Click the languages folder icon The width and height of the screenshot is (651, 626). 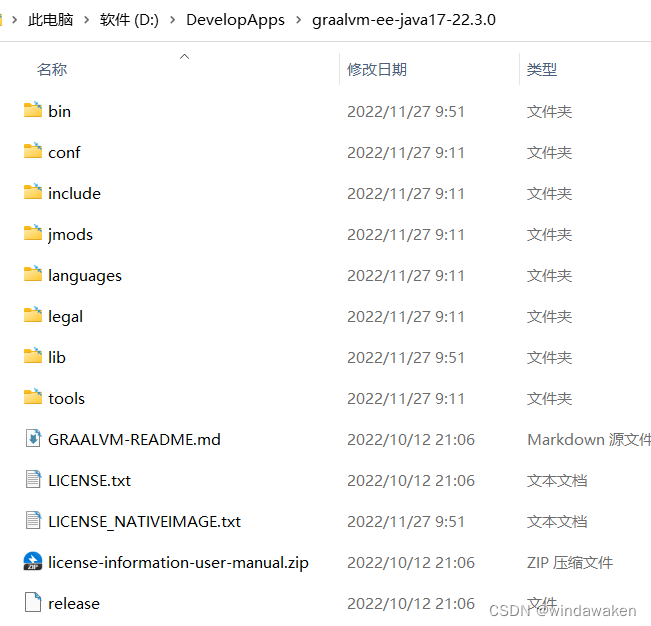coord(33,274)
